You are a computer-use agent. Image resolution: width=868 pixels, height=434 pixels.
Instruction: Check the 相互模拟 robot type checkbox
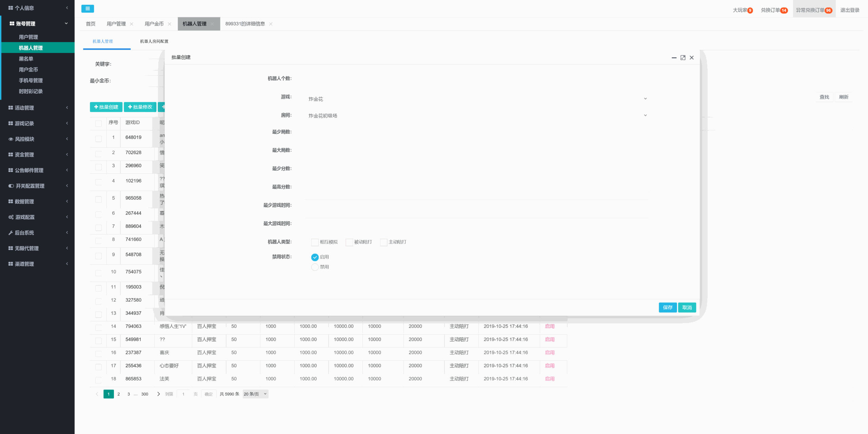pyautogui.click(x=315, y=242)
